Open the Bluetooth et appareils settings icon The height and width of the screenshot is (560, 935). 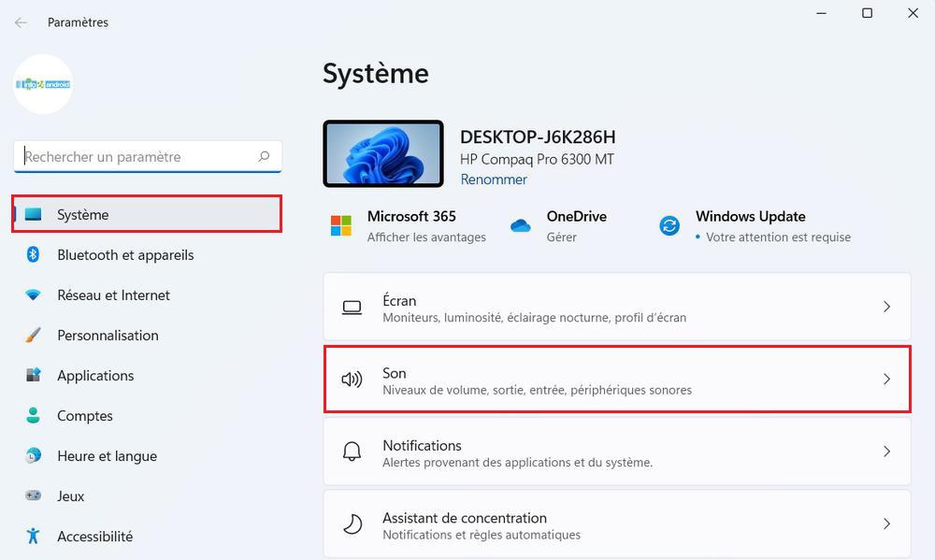32,254
